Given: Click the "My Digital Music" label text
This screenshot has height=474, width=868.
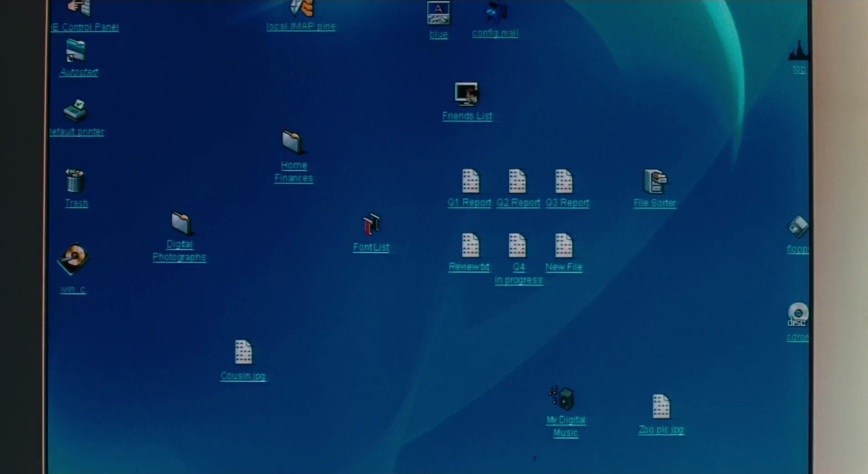Looking at the screenshot, I should (566, 426).
